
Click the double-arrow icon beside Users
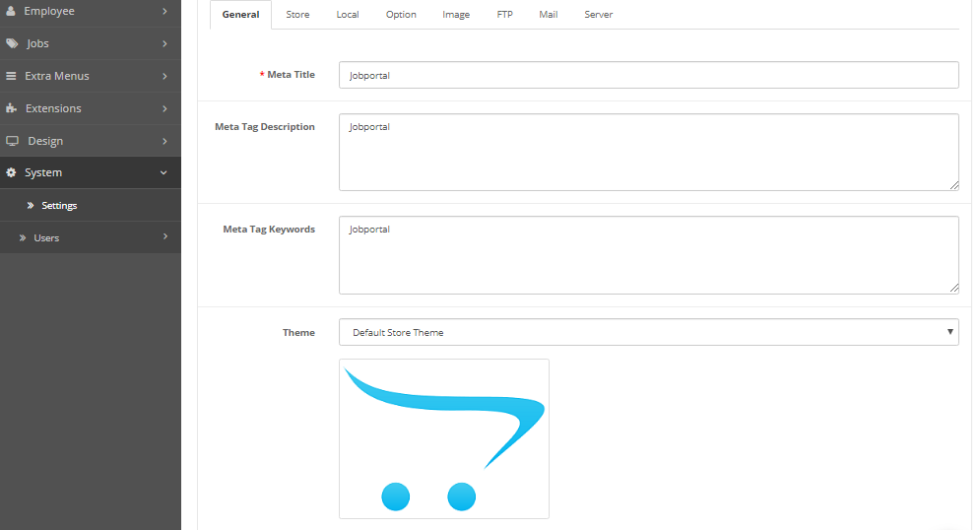[x=22, y=238]
